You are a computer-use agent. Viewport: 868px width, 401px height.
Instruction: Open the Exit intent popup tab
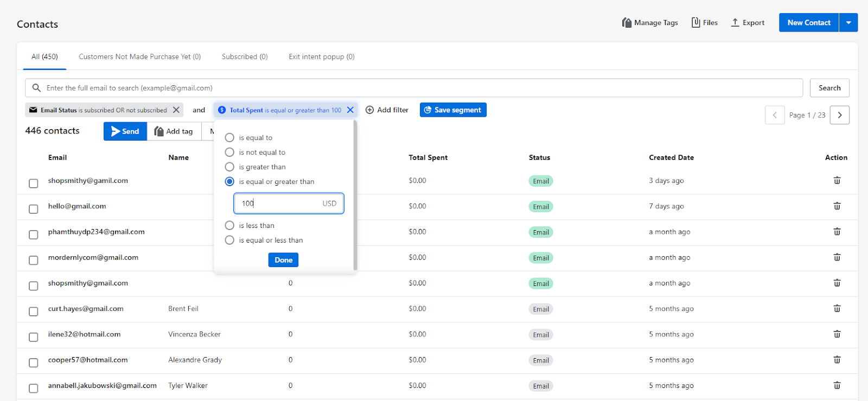(x=321, y=57)
